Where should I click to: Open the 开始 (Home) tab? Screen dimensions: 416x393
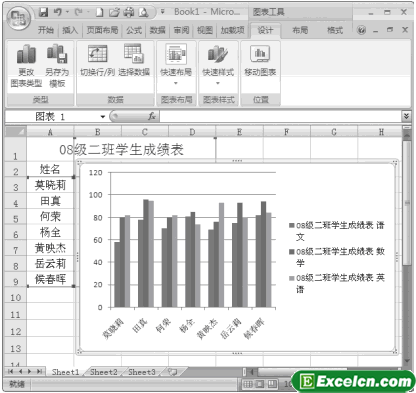(x=46, y=30)
